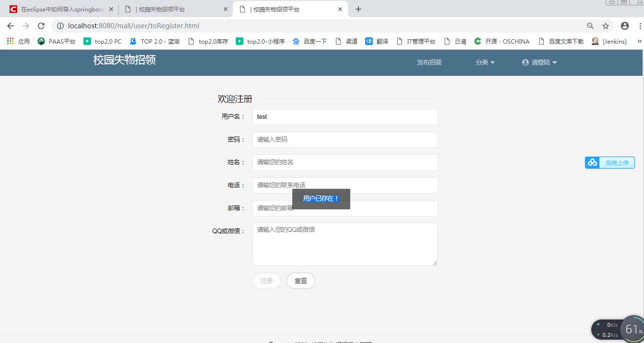Open the top2.0库存 bookmark
The image size is (644, 343).
tap(208, 42)
